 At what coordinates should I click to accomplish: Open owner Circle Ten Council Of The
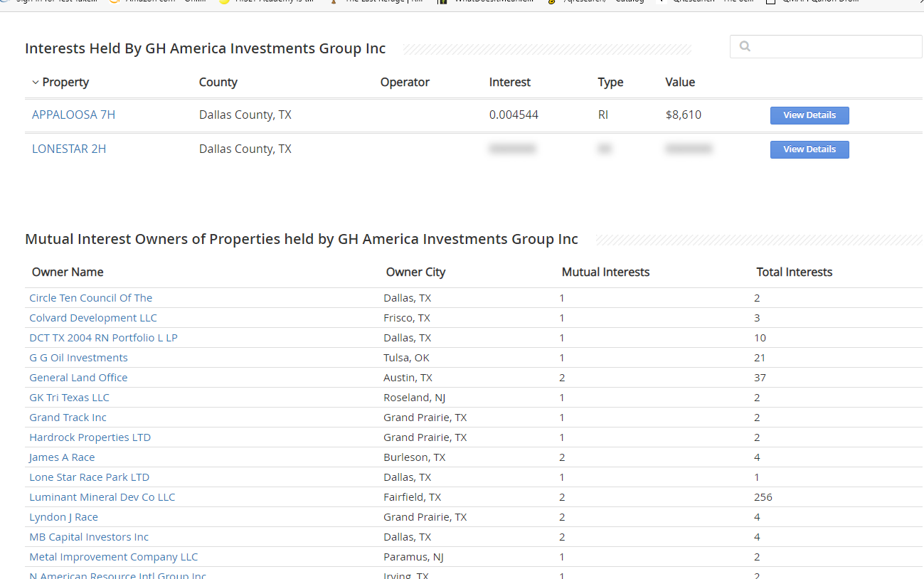(x=91, y=297)
